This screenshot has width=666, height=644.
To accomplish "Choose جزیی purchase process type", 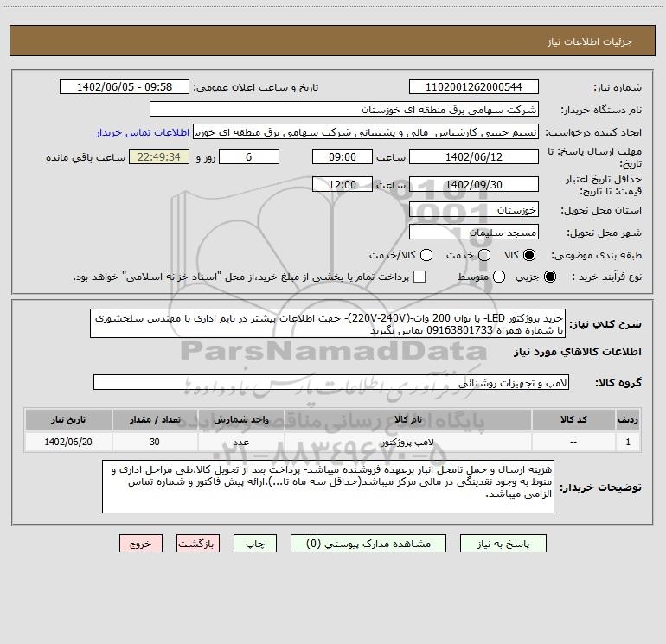I will [x=549, y=277].
